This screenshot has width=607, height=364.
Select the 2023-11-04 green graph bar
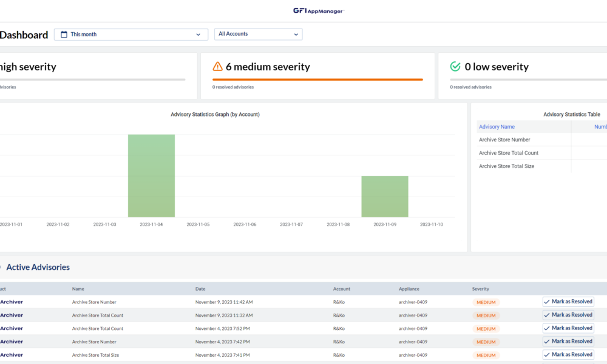click(x=151, y=176)
